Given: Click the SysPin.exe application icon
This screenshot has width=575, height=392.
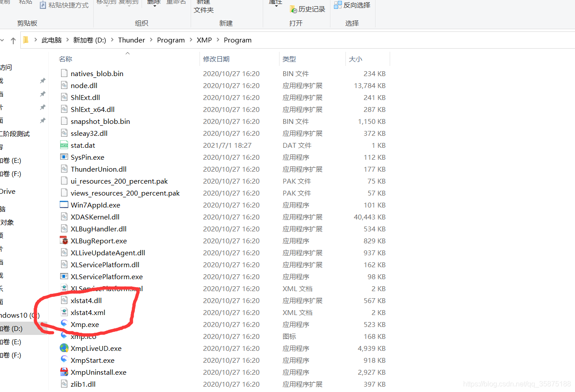Looking at the screenshot, I should (64, 157).
